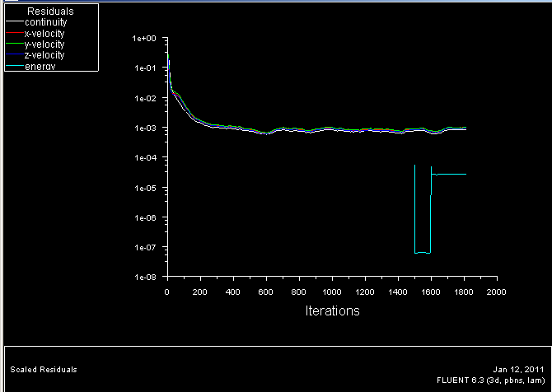Click the cyan energy dip near iteration 1550
Screen dimensions: 552x392
[x=422, y=252]
